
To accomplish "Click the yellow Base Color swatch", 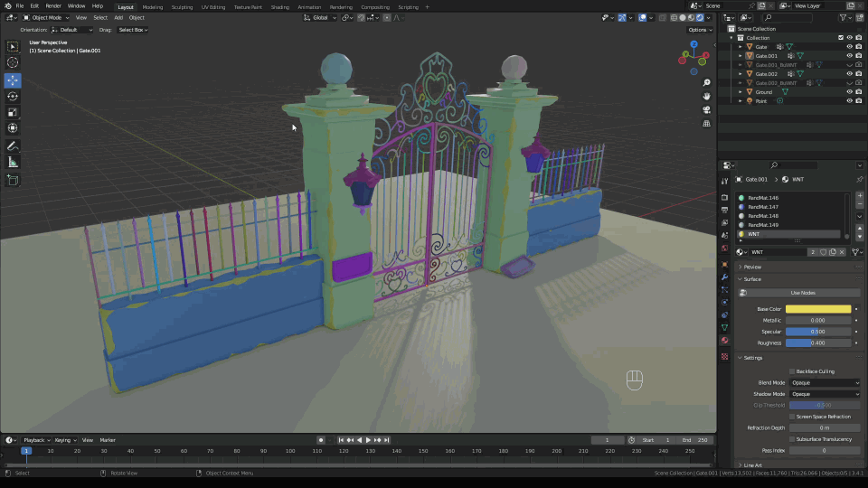I will point(818,309).
